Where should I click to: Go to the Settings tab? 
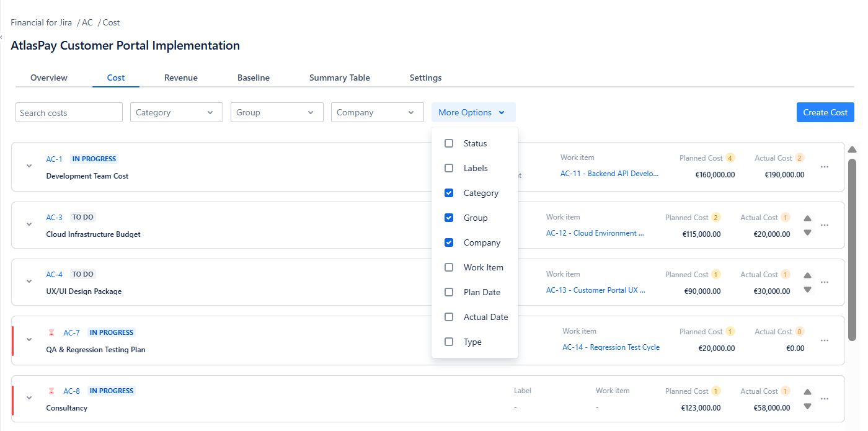click(x=426, y=78)
